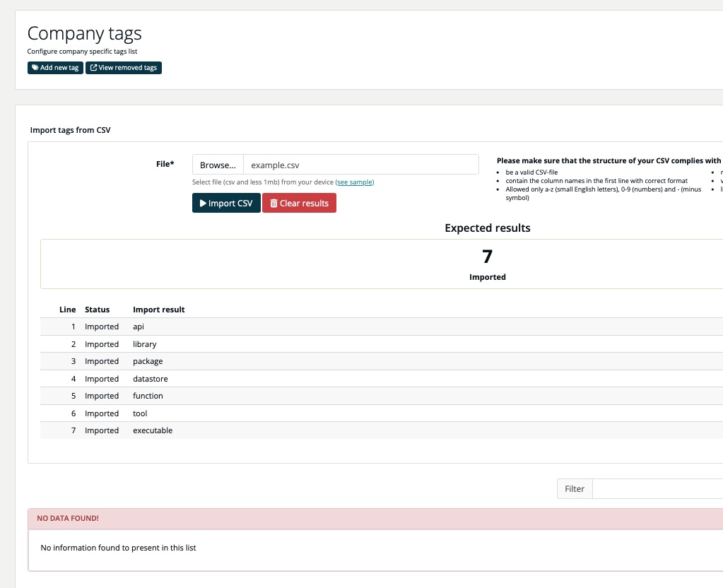Click the Add new tag button
The image size is (723, 588).
point(55,68)
